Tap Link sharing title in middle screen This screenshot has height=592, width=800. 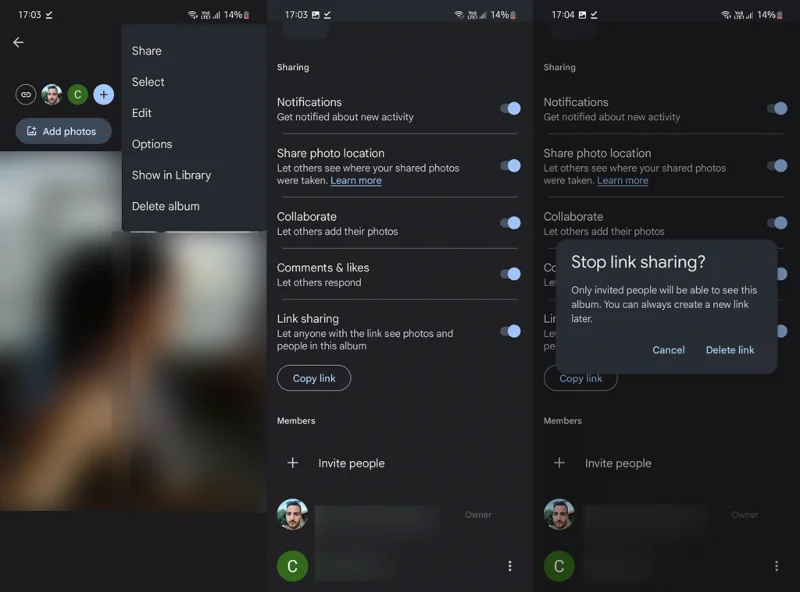308,319
